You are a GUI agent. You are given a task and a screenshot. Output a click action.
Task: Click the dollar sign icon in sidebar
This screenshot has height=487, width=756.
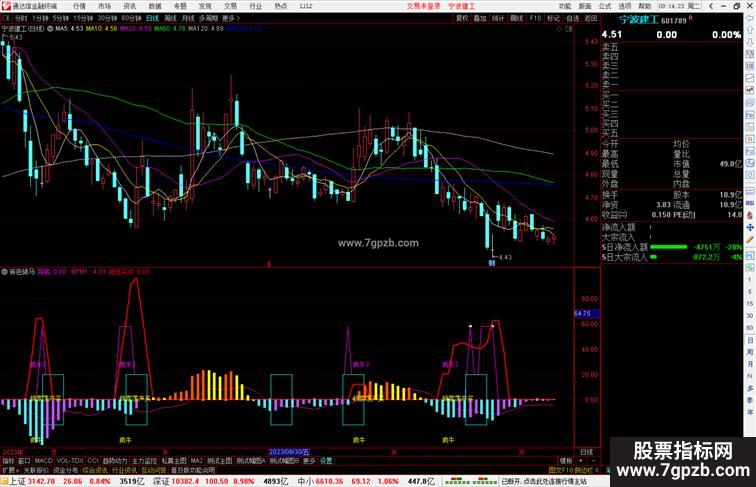[750, 216]
